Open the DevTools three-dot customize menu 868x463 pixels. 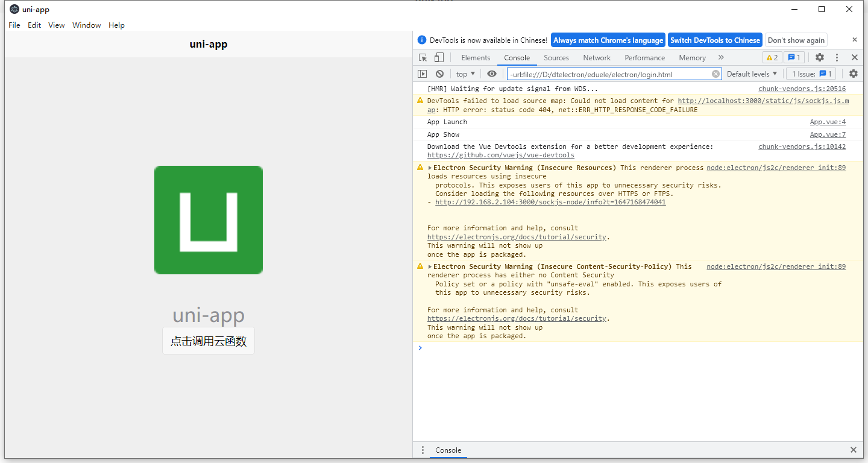[837, 58]
